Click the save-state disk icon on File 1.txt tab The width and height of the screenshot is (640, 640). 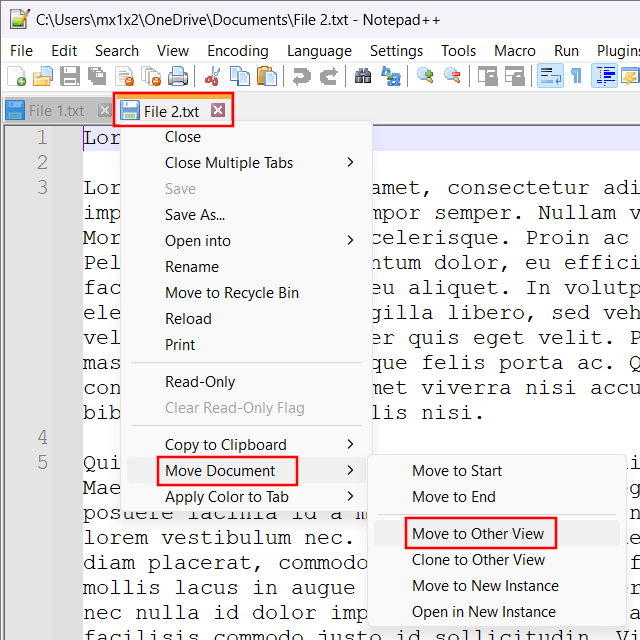point(15,111)
